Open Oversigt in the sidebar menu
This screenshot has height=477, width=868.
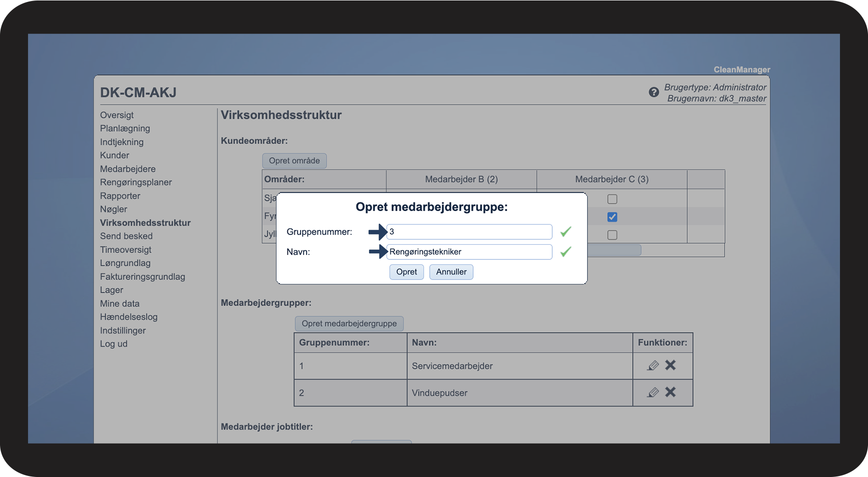tap(117, 115)
